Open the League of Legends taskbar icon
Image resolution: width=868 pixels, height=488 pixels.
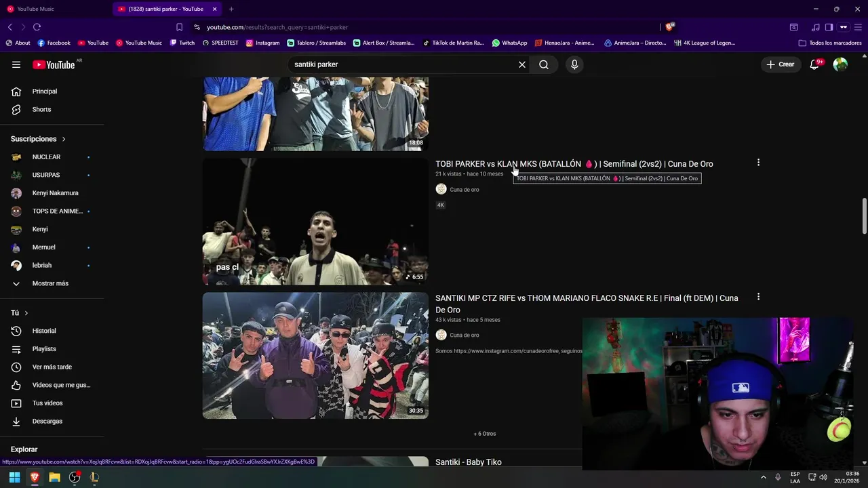(94, 477)
